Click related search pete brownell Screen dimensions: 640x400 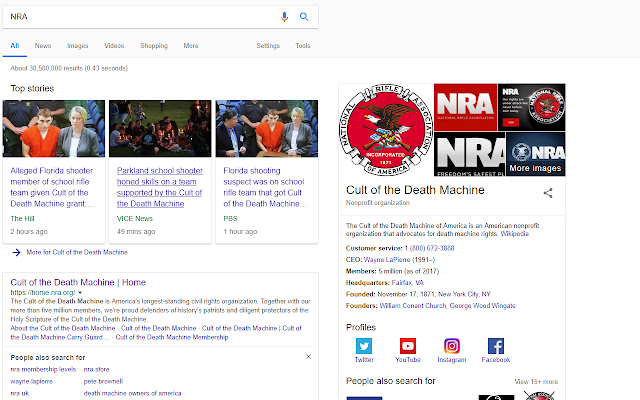pos(103,381)
